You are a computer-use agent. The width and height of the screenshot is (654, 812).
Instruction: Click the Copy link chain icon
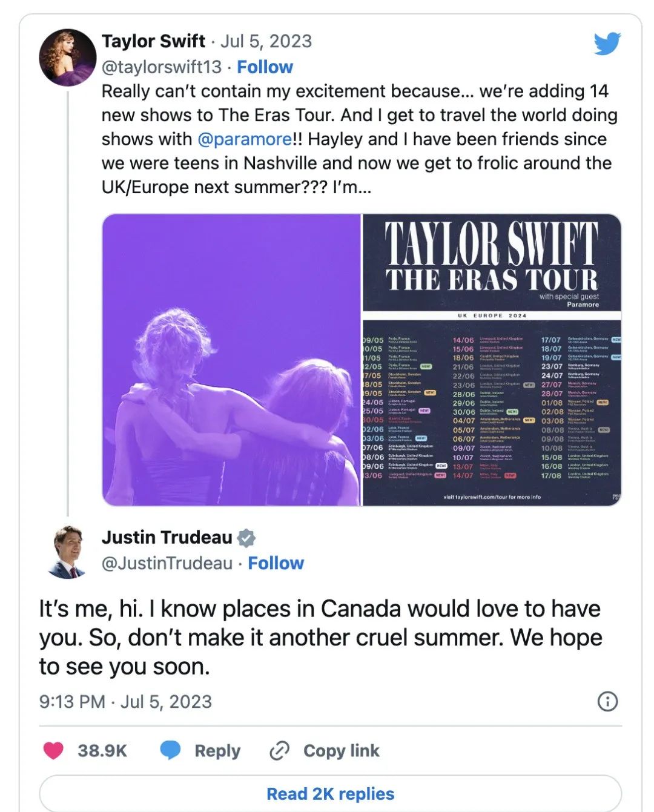pyautogui.click(x=279, y=751)
